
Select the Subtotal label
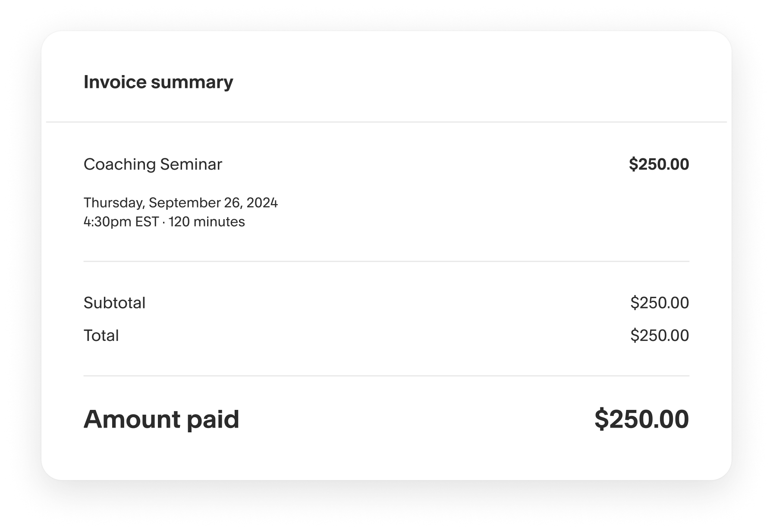click(114, 303)
